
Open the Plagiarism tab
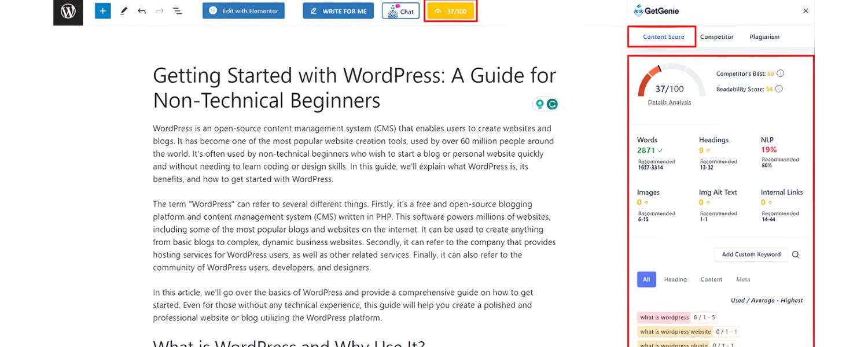click(764, 36)
